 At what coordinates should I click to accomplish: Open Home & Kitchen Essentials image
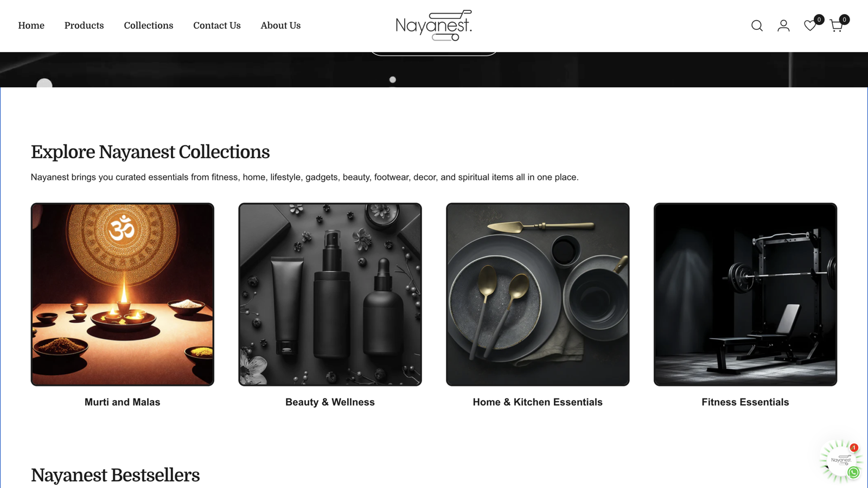[x=538, y=294]
